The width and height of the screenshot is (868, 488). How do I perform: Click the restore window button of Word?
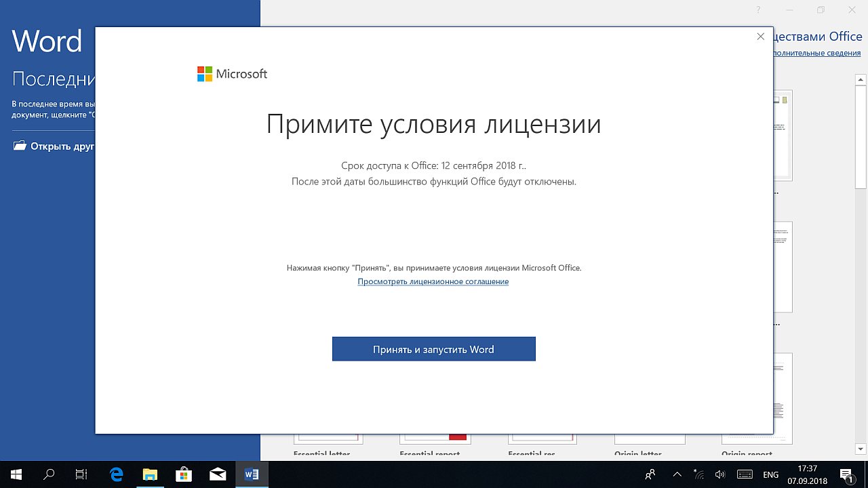point(821,9)
